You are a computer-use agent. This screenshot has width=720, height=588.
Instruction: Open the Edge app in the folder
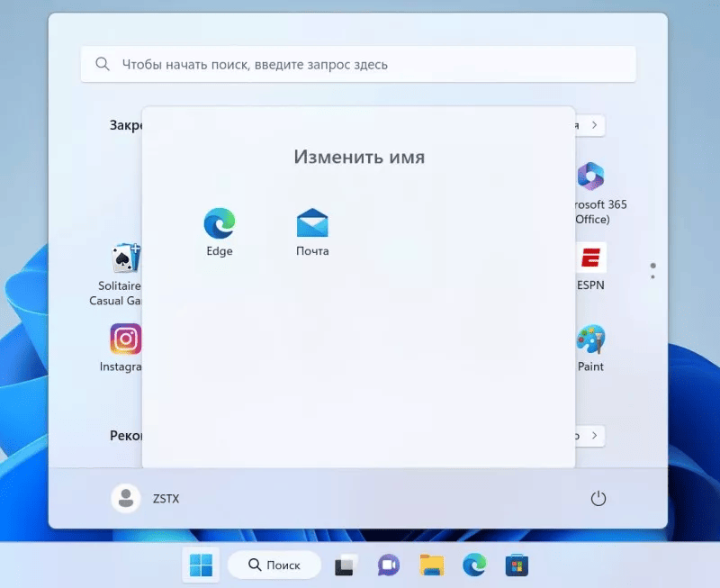click(x=220, y=232)
